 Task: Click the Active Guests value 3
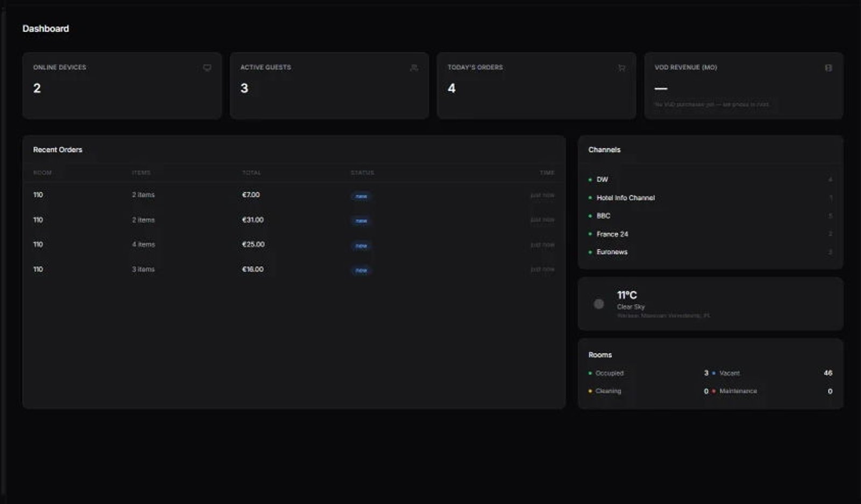pos(244,88)
